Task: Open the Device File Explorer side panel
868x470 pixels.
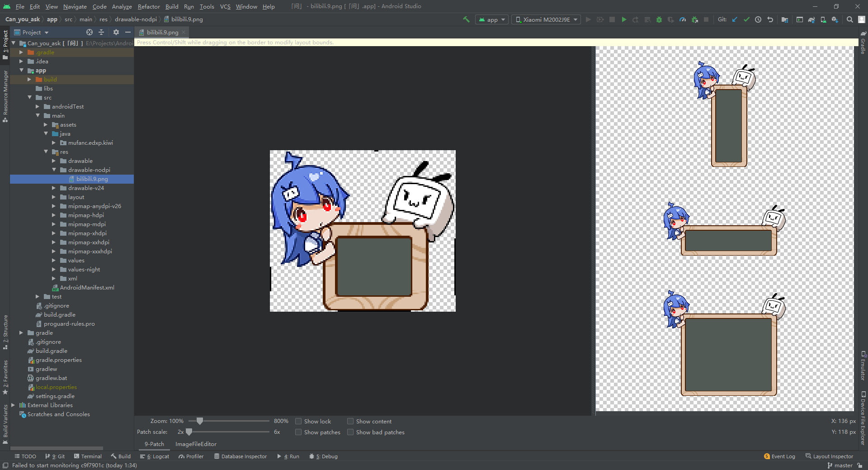Action: (863, 418)
